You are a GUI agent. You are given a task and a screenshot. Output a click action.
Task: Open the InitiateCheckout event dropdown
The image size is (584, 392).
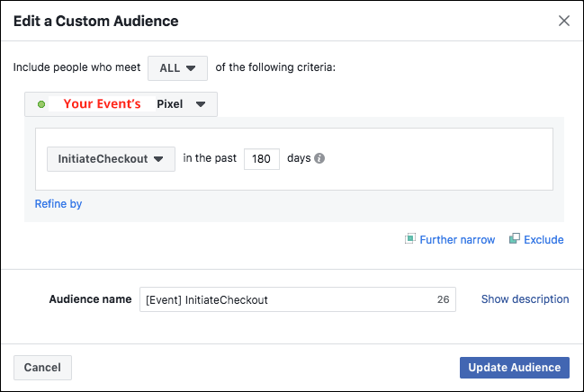pos(111,159)
